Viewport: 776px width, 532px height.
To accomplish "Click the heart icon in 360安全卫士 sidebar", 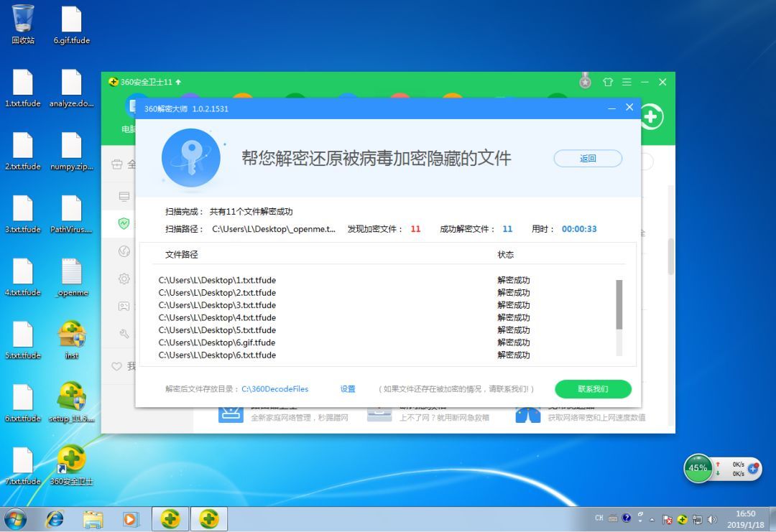I will pos(117,366).
